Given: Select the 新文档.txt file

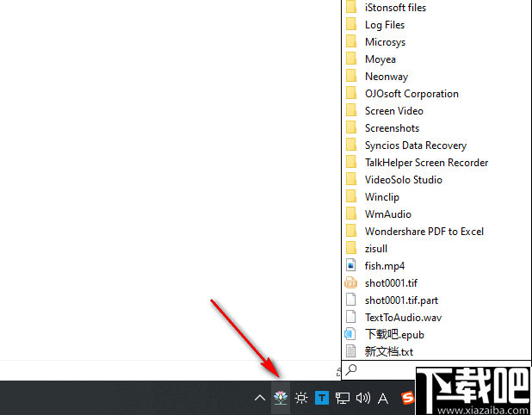Looking at the screenshot, I should 389,352.
